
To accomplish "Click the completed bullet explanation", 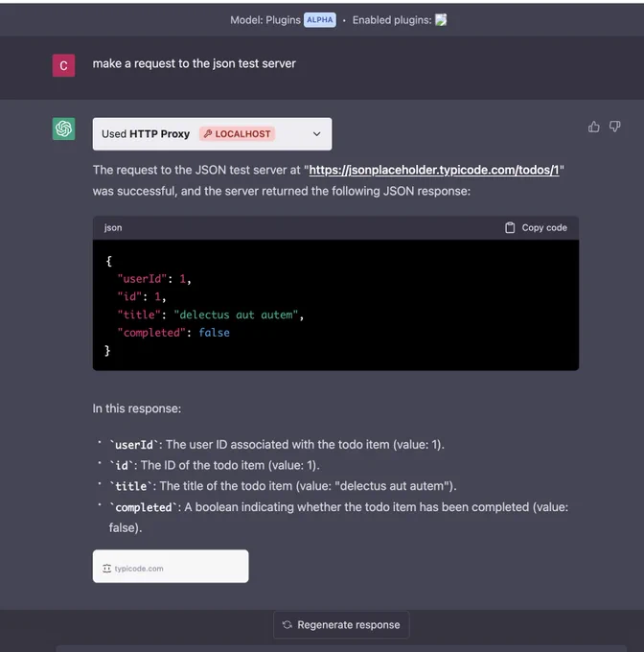I will point(338,517).
